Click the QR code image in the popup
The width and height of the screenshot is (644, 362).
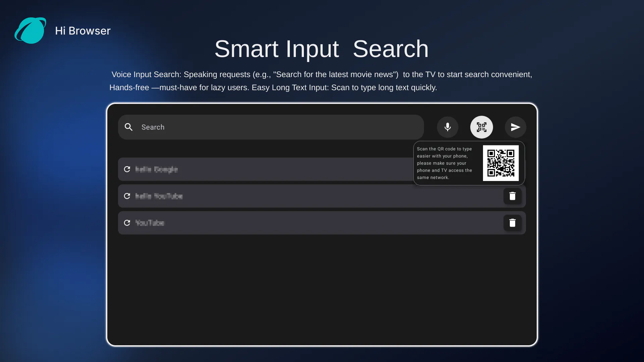click(x=501, y=163)
